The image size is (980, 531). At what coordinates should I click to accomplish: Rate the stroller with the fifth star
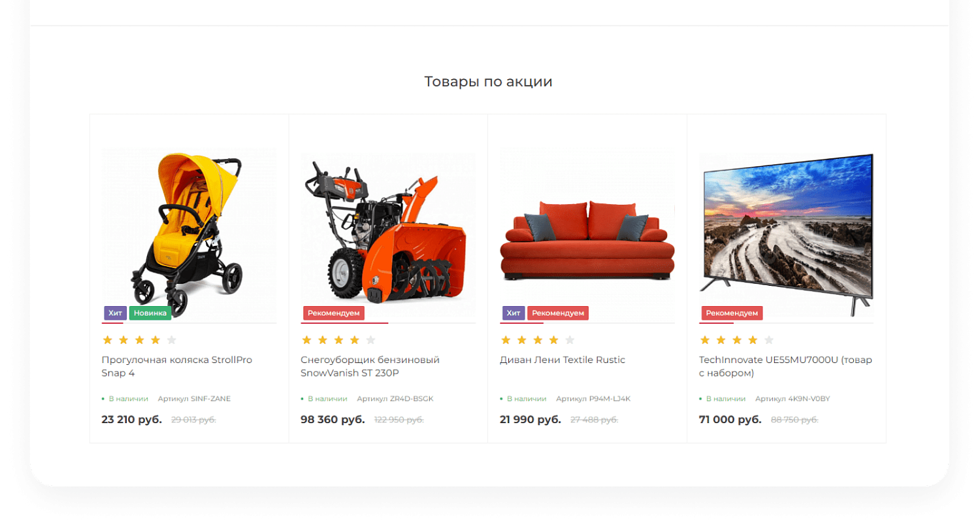click(172, 340)
